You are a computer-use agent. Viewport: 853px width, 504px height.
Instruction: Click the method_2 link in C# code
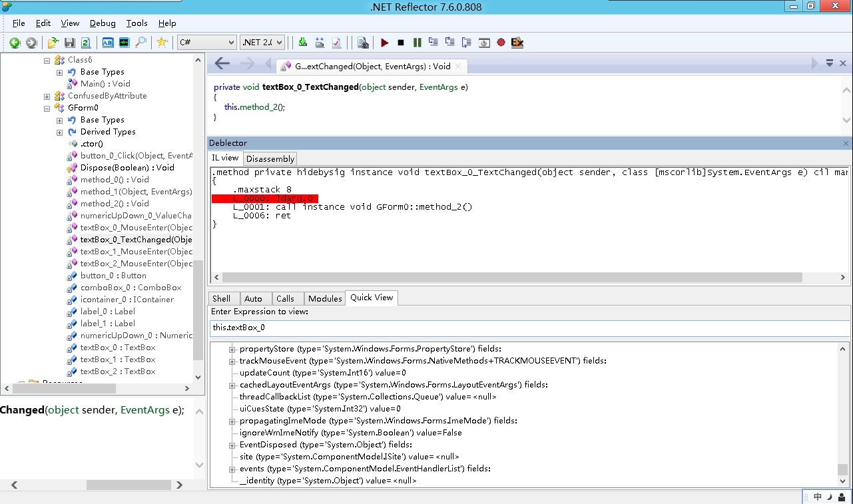pos(258,107)
